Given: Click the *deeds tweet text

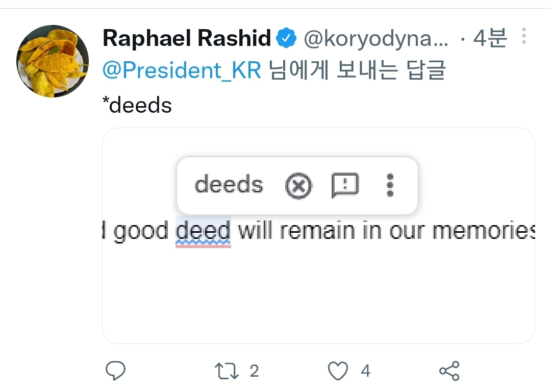Looking at the screenshot, I should click(137, 105).
